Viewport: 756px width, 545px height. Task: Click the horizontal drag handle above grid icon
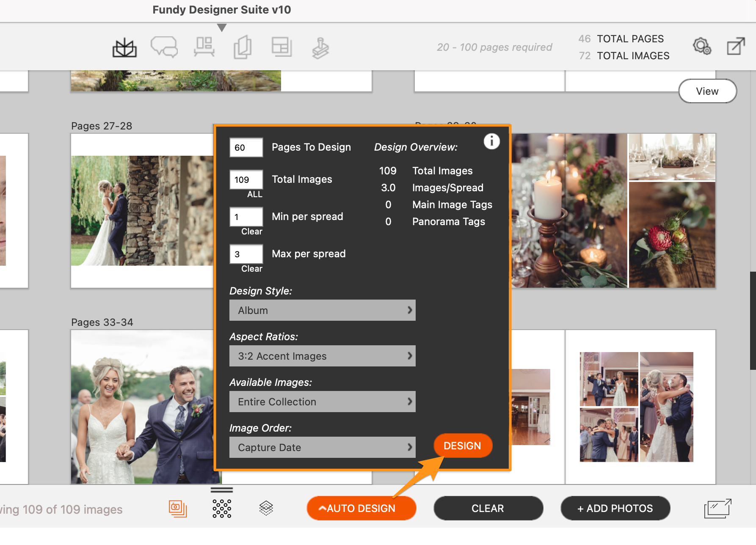pos(222,490)
